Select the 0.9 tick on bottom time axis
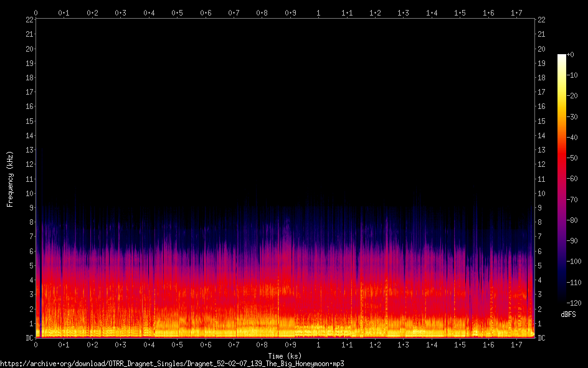 tap(290, 345)
